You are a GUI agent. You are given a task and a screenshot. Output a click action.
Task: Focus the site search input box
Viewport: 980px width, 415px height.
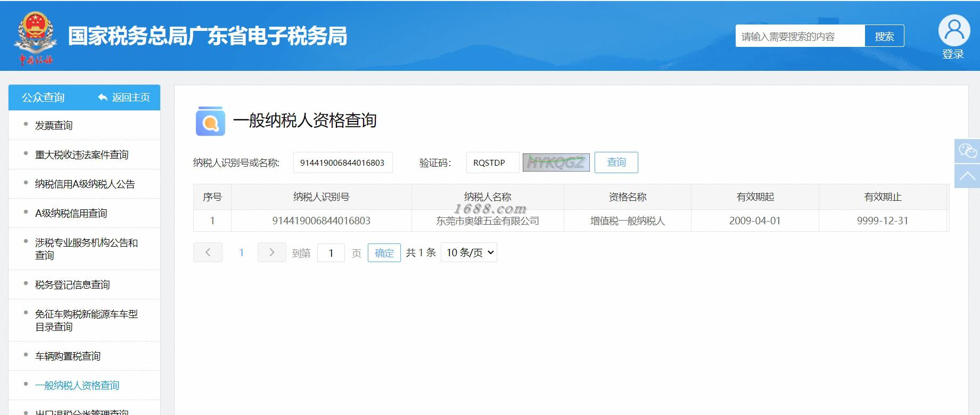coord(800,36)
